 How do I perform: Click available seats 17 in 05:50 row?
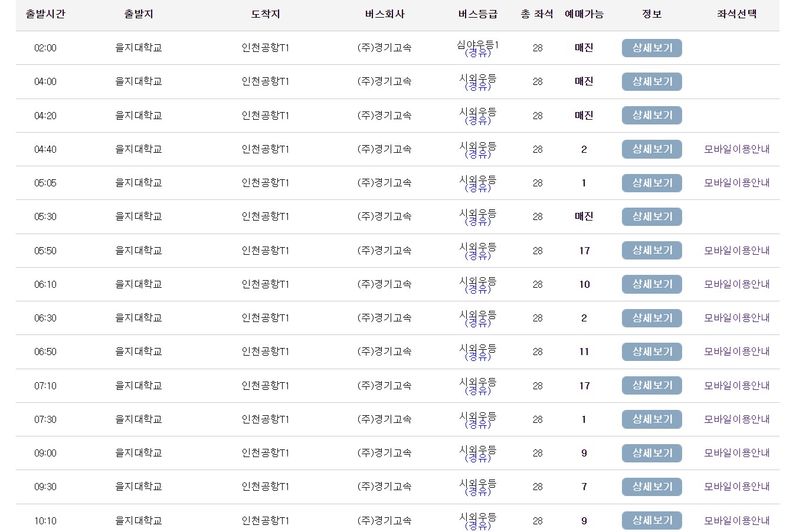point(584,251)
